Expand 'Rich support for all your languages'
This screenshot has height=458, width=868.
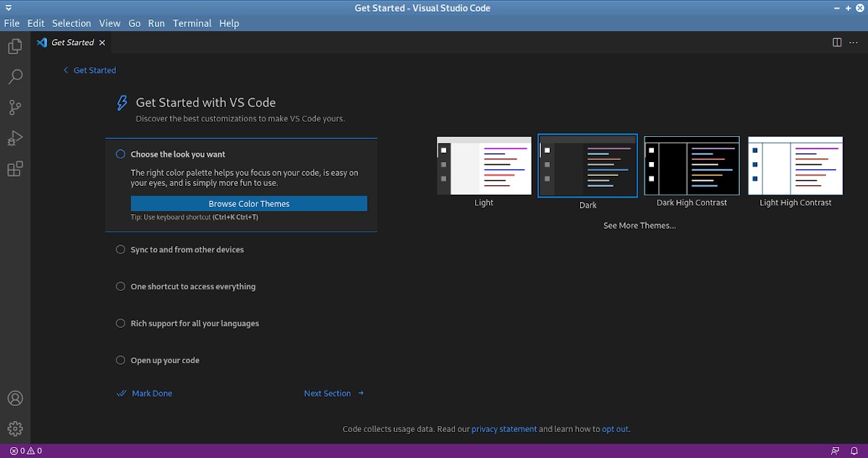point(195,323)
